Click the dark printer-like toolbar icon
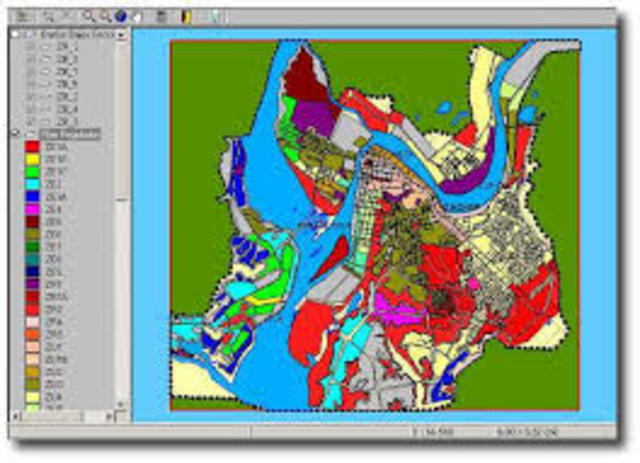 [162, 17]
